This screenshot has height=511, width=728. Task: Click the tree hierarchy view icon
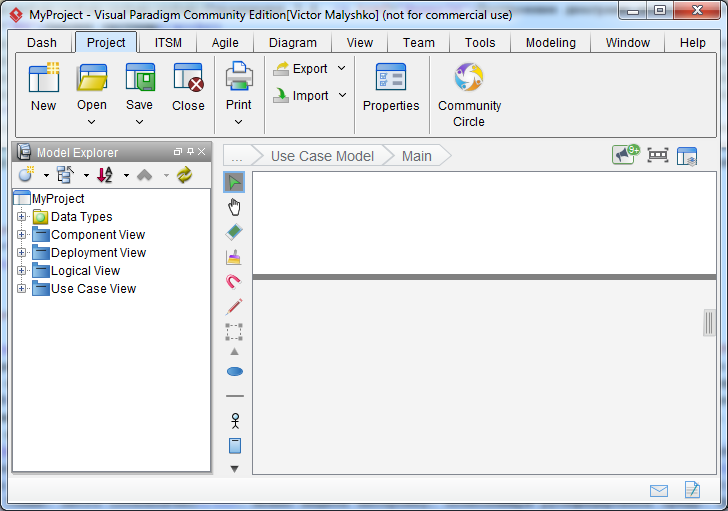65,175
